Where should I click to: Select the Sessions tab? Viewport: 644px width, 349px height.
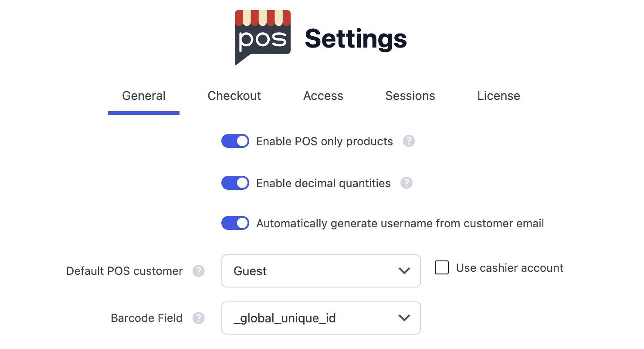(410, 96)
